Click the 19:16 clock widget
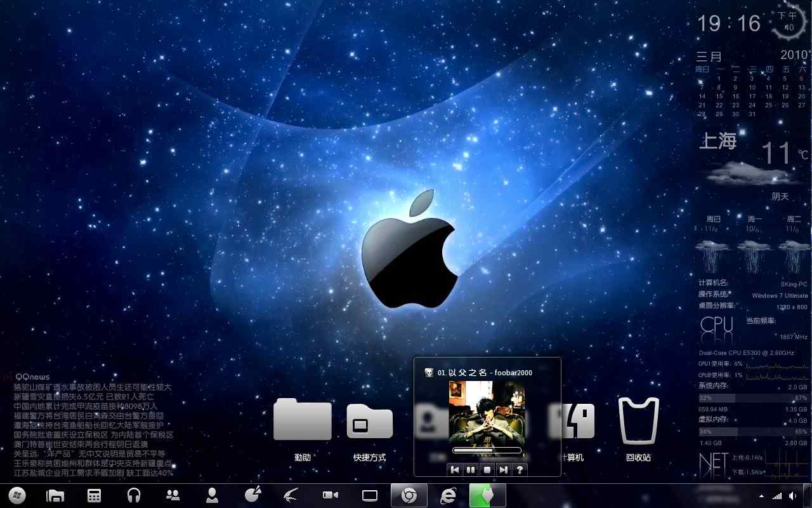This screenshot has width=812, height=508. pyautogui.click(x=729, y=24)
